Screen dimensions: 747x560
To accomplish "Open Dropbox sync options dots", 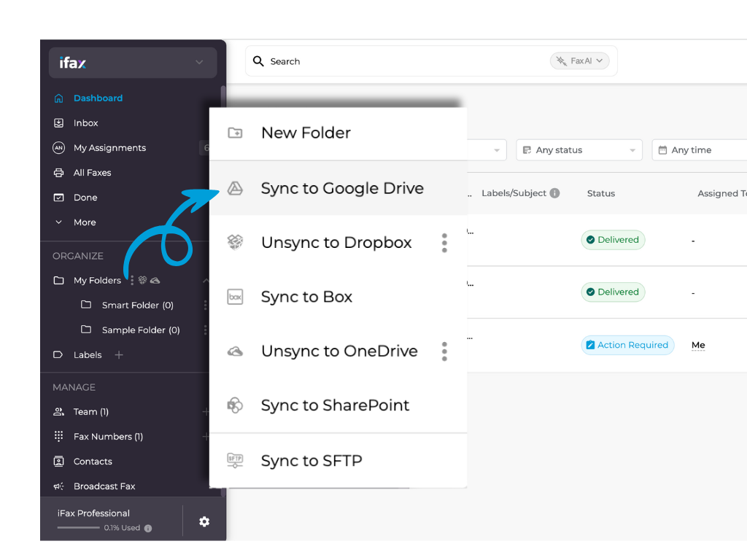I will [444, 243].
